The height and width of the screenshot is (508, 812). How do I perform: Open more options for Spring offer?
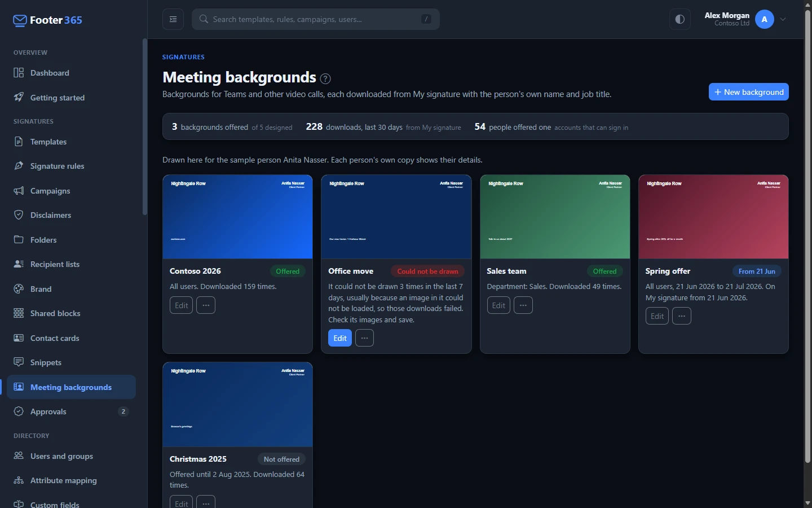coord(682,316)
